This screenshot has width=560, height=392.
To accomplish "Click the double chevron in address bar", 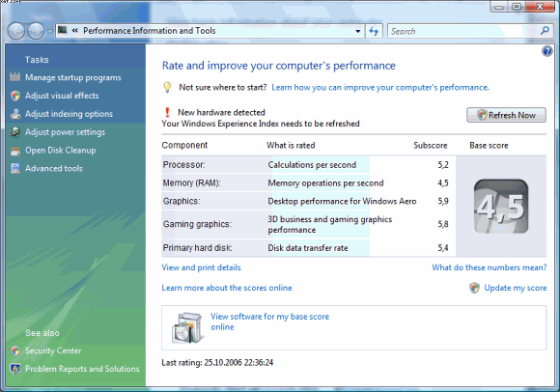I will (74, 31).
